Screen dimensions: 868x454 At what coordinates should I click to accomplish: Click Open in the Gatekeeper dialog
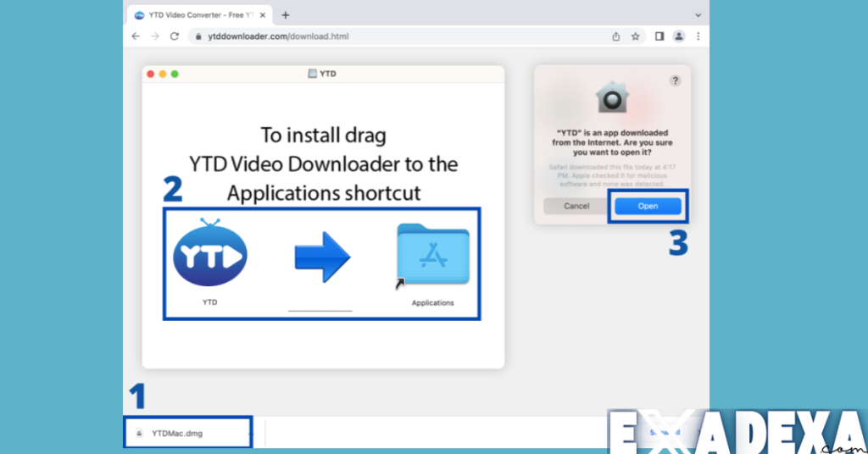coord(648,207)
